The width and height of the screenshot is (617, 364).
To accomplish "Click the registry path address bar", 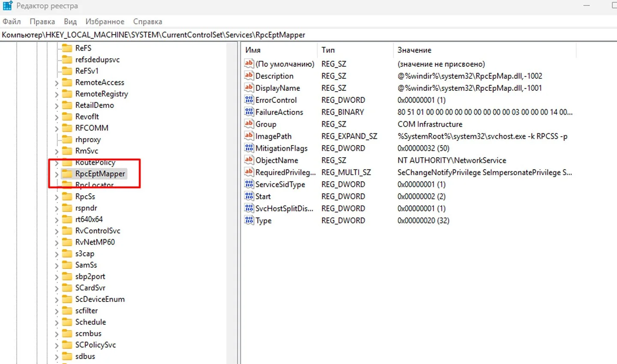I will coord(308,35).
